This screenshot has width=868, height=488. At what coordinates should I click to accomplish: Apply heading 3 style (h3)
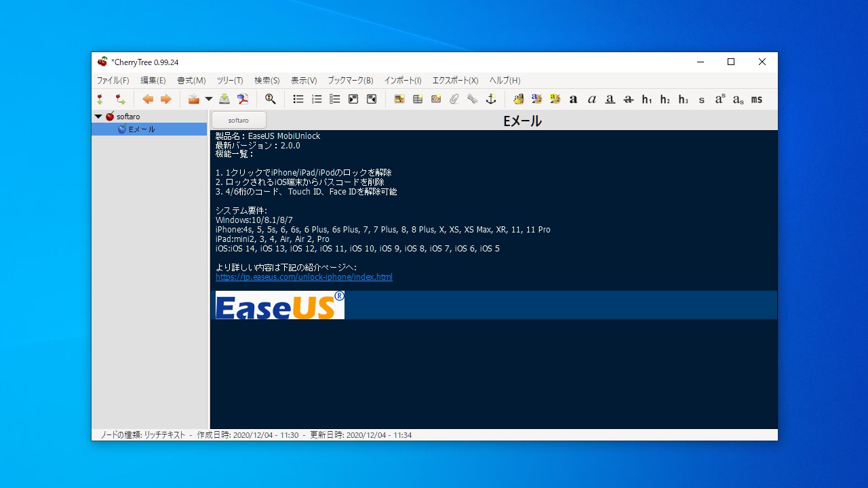tap(684, 99)
